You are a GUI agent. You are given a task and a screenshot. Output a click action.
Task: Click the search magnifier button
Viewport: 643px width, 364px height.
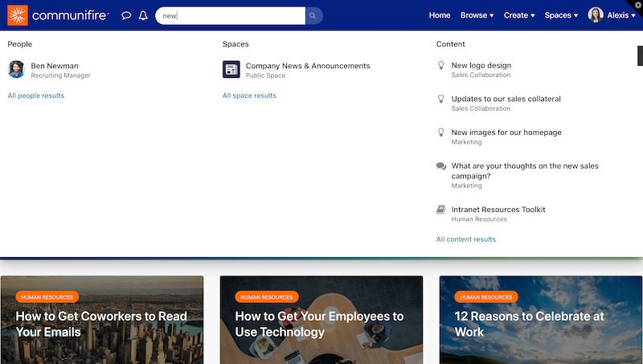click(313, 15)
